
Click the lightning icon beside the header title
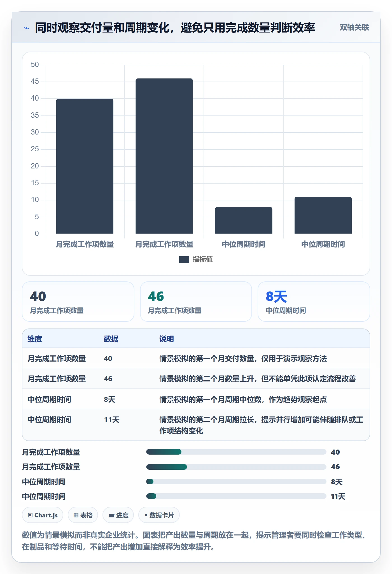click(x=27, y=28)
